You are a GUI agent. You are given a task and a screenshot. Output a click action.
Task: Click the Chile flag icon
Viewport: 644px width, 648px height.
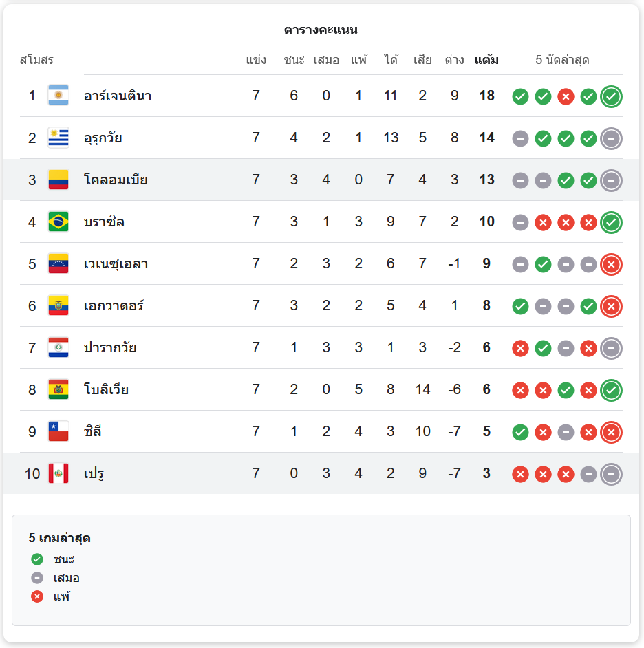[58, 431]
